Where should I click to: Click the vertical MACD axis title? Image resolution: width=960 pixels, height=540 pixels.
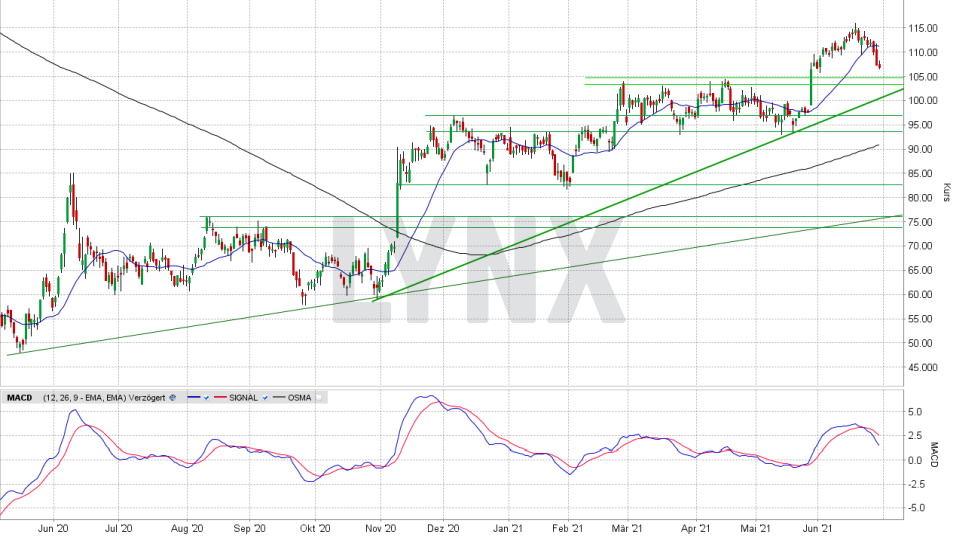pos(934,455)
